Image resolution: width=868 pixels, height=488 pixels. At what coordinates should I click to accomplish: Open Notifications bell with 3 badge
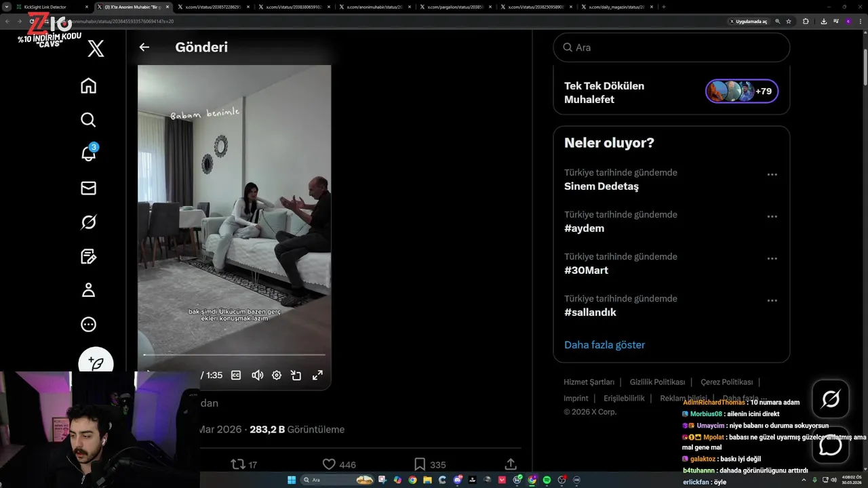click(89, 152)
